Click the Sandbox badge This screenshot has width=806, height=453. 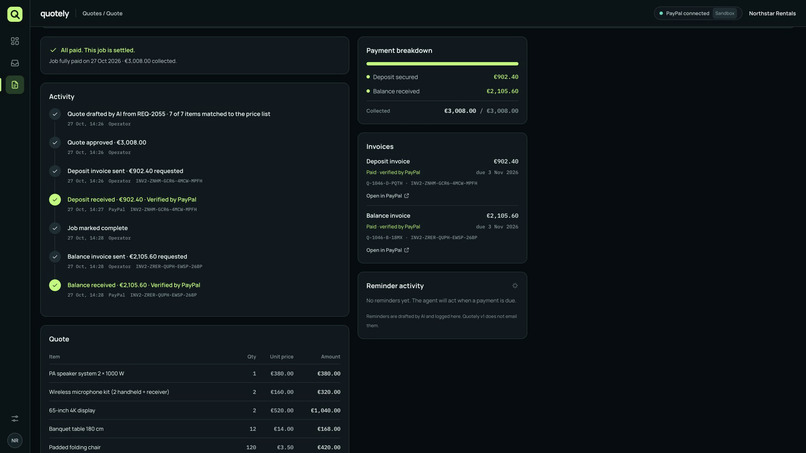(x=725, y=13)
